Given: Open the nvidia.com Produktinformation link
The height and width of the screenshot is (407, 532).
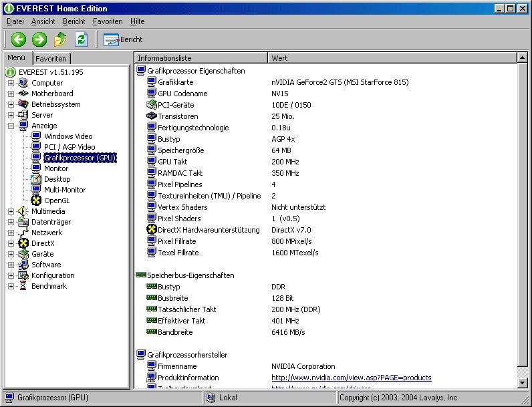Looking at the screenshot, I should point(352,378).
